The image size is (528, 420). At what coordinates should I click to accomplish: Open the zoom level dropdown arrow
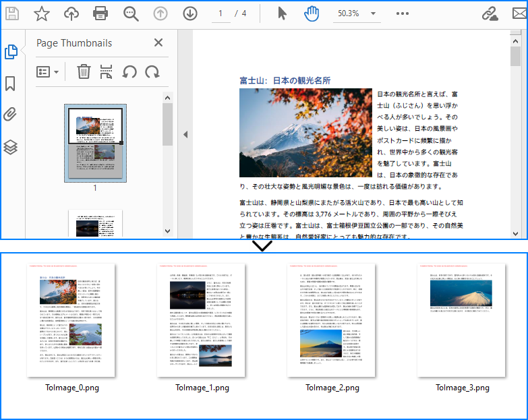373,13
